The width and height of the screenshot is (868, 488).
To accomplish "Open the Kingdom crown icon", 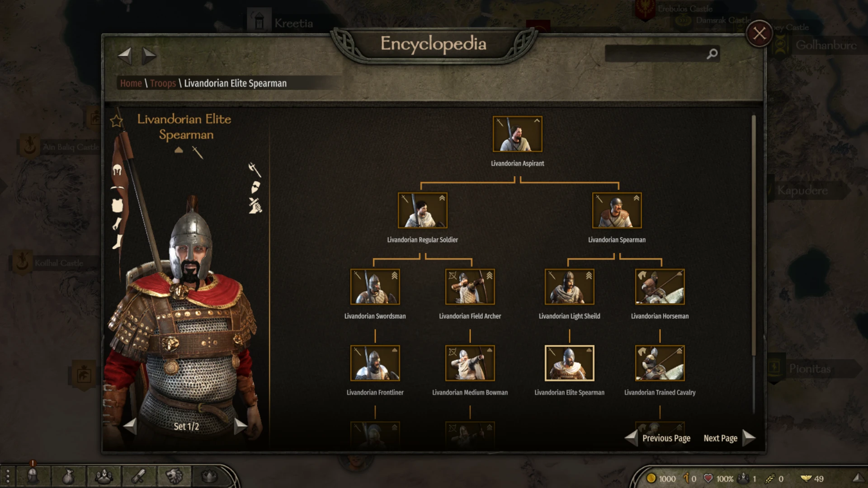I will tap(209, 476).
